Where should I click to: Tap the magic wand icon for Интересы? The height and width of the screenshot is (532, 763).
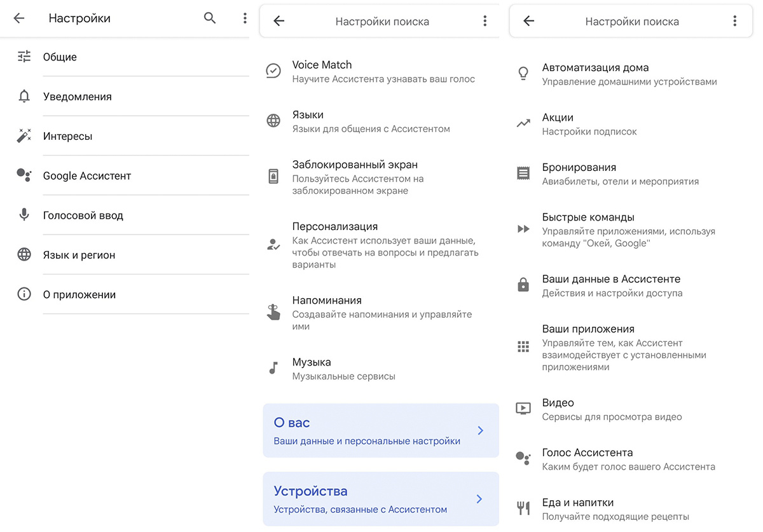tap(24, 136)
